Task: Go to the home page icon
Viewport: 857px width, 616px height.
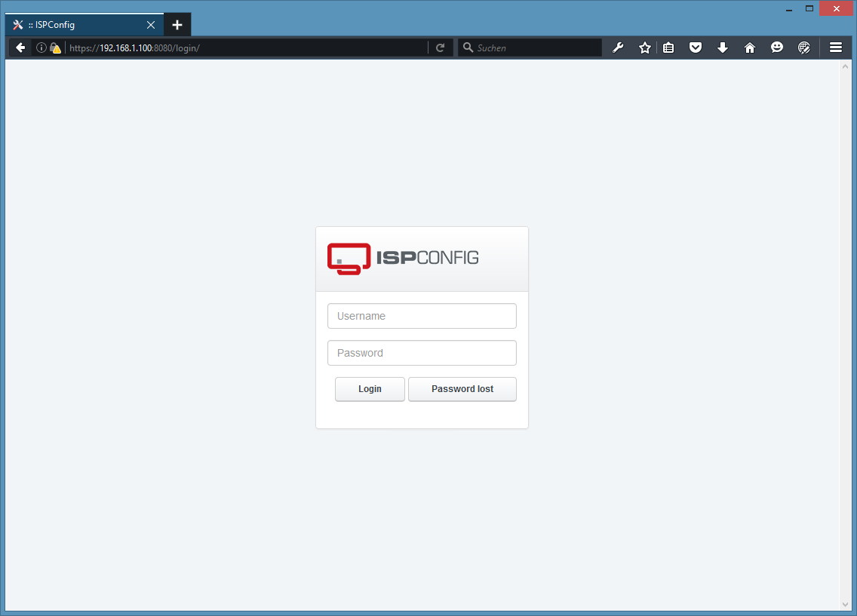Action: pos(750,48)
